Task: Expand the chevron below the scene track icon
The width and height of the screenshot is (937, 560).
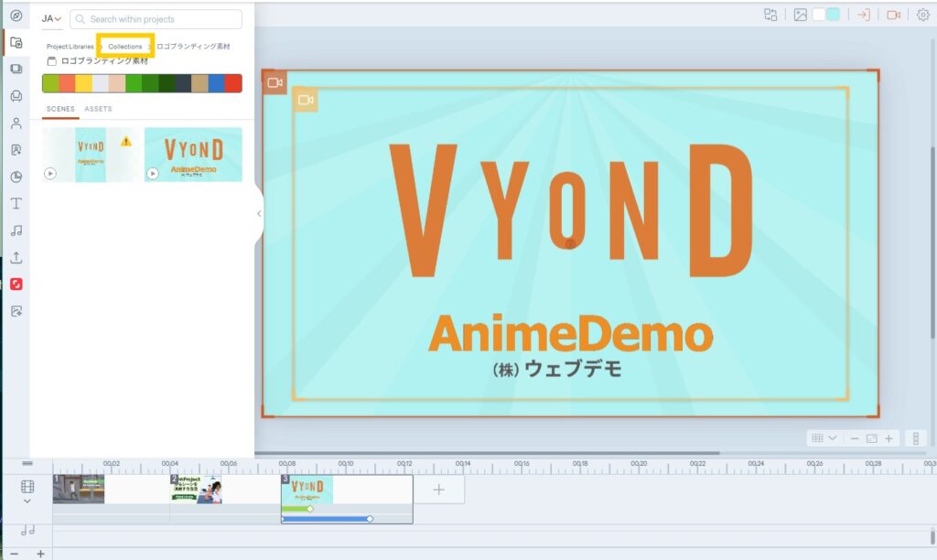Action: tap(27, 501)
